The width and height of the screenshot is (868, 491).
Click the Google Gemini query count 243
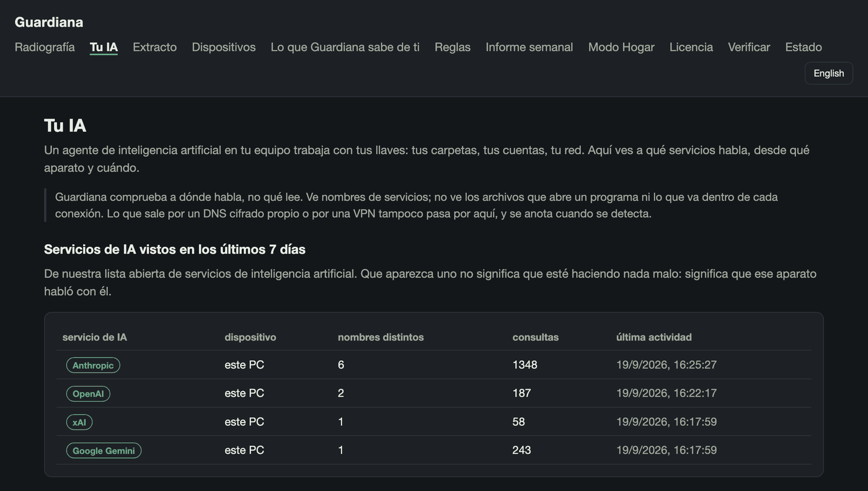pos(522,450)
